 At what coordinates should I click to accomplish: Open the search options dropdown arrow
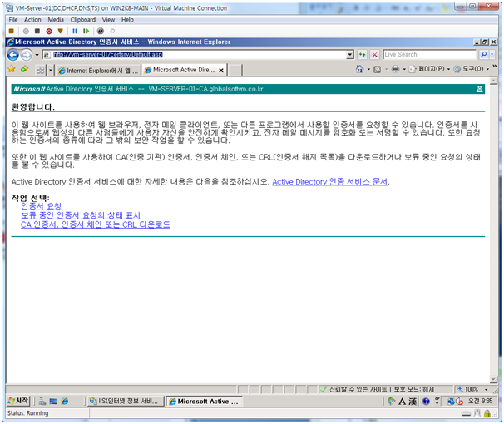click(x=492, y=55)
